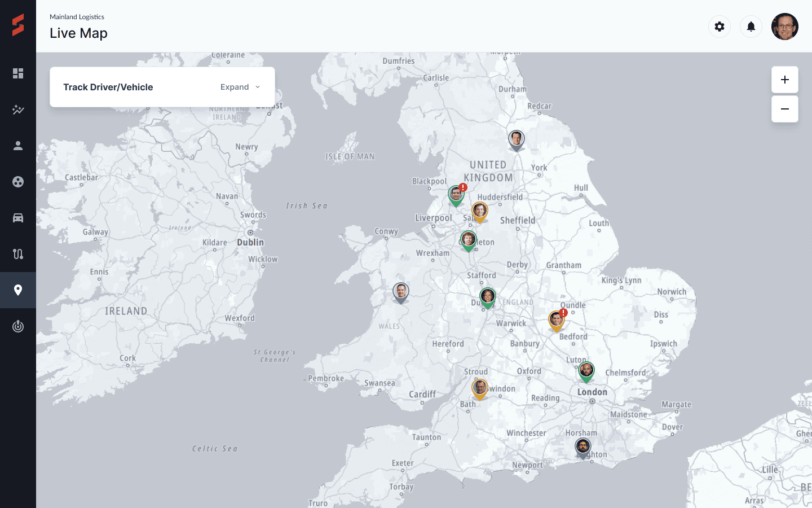This screenshot has height=508, width=812.
Task: Click the Live Map page title
Action: coord(78,33)
